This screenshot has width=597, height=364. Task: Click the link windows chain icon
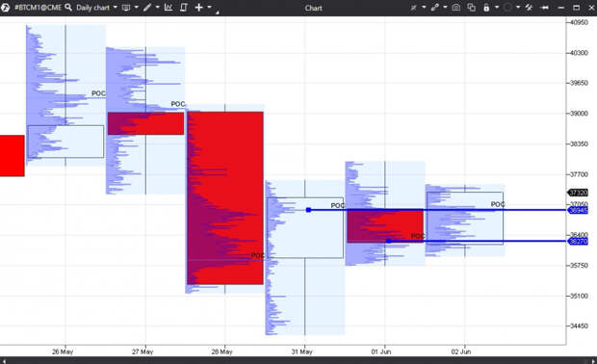click(x=435, y=8)
